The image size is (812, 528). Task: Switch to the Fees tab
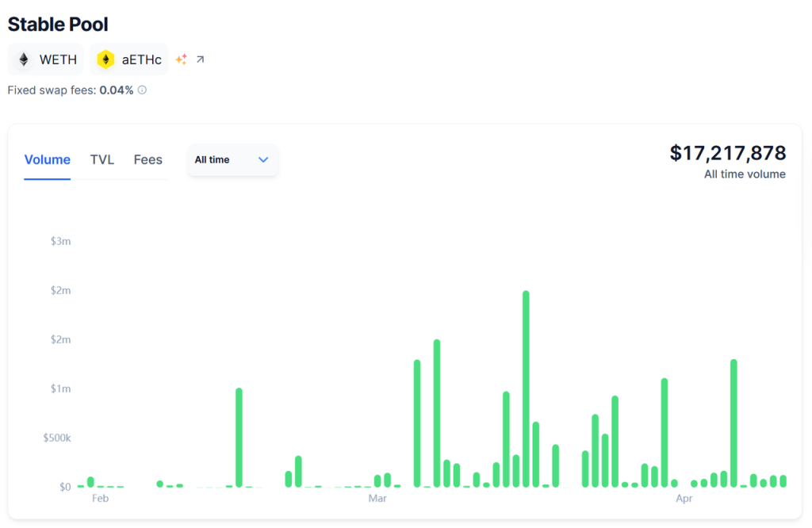point(147,160)
